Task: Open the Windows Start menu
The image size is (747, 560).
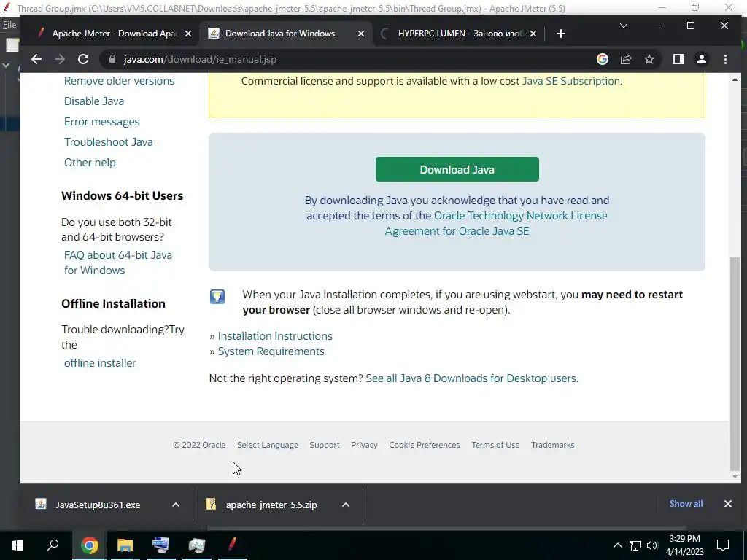Action: (x=18, y=545)
